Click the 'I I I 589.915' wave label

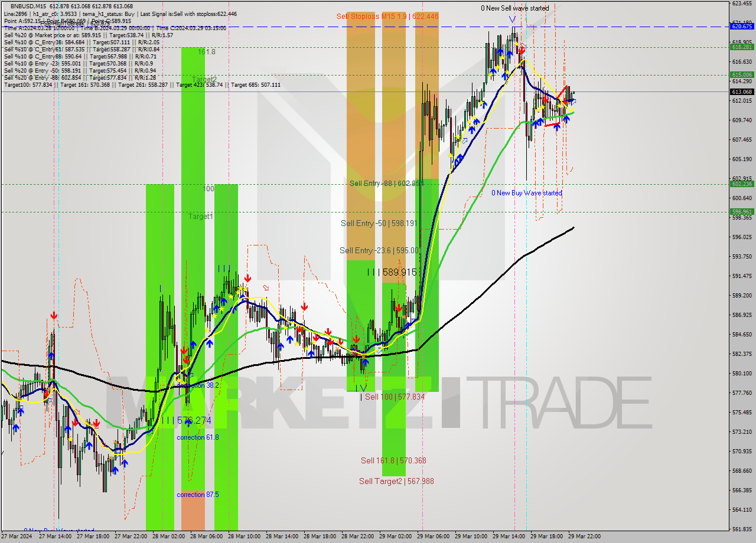(x=392, y=272)
